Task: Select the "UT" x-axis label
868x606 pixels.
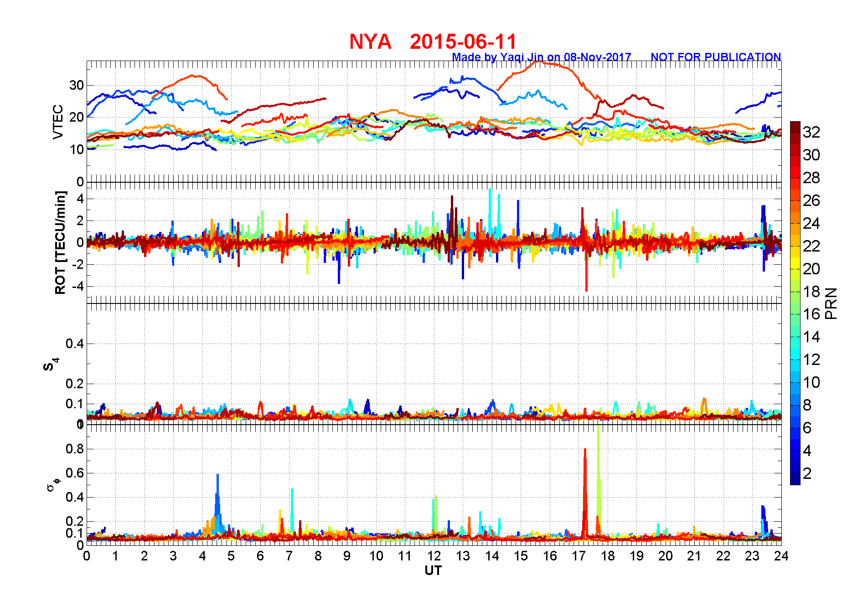Action: [x=433, y=570]
